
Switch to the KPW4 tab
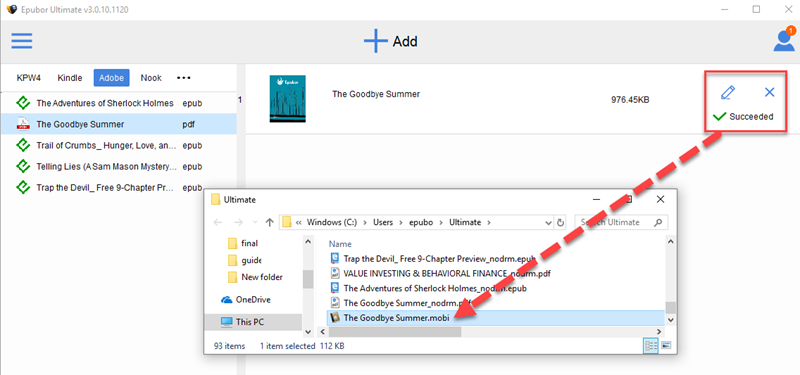(29, 78)
